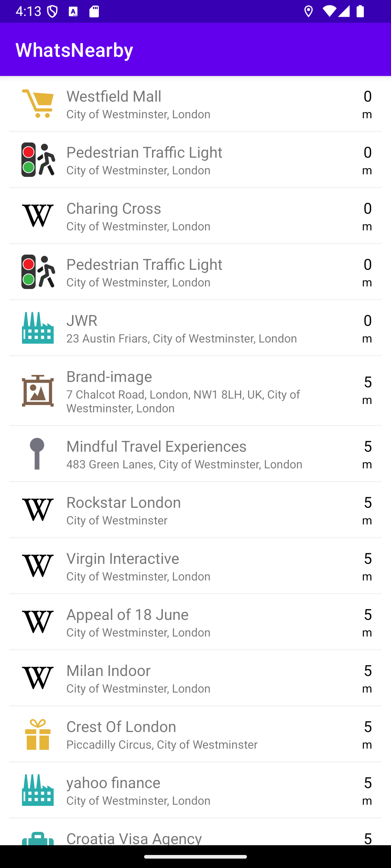Tap the Piccadilly Circus address text

coord(162,745)
